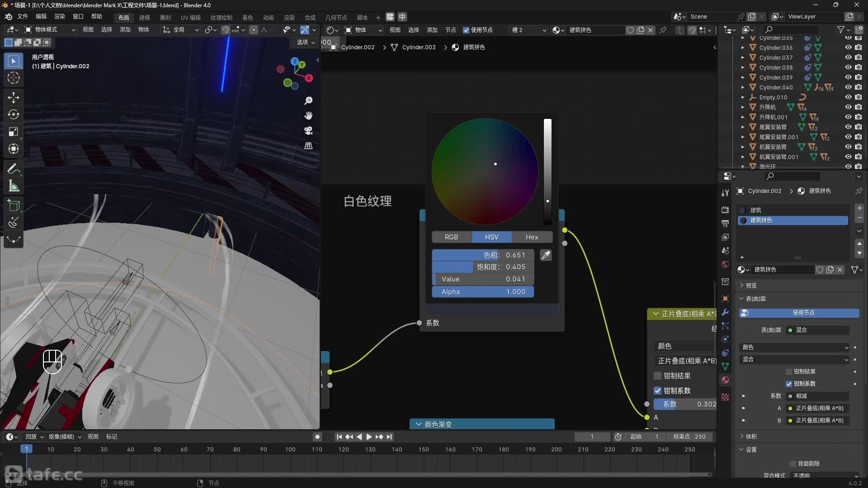Click the 系数 0.302 field in mix node

coord(685,404)
